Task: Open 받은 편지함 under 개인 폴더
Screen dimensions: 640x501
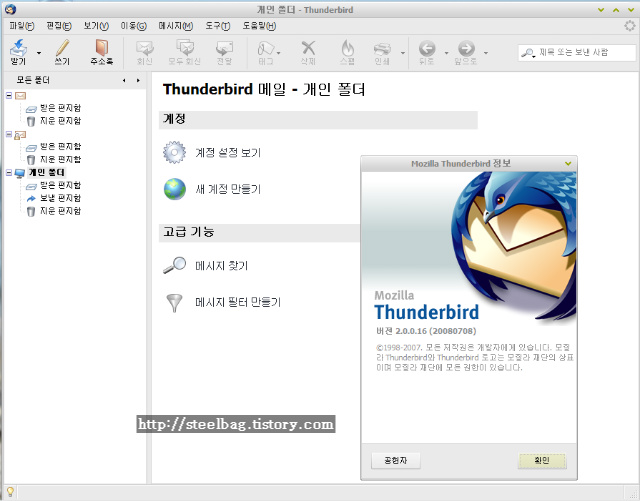Action: pos(60,185)
